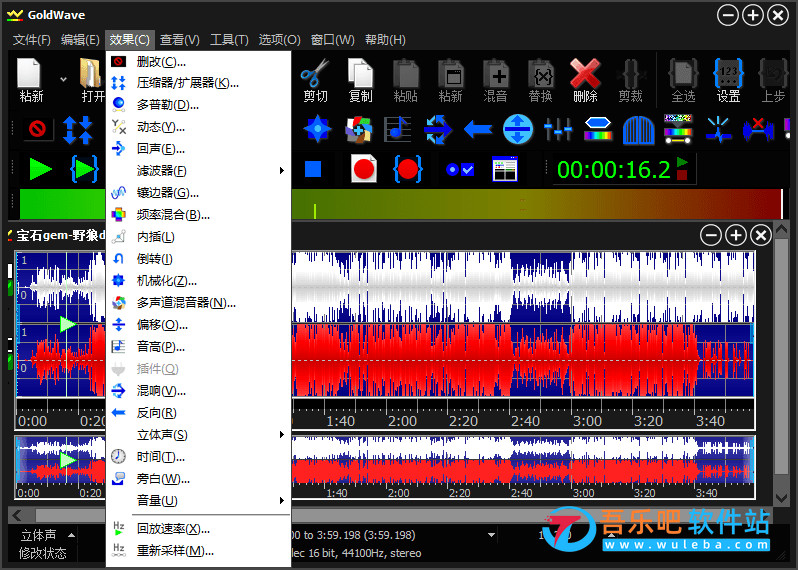This screenshot has width=798, height=570.
Task: Open 混响(V)... effect
Action: 198,391
